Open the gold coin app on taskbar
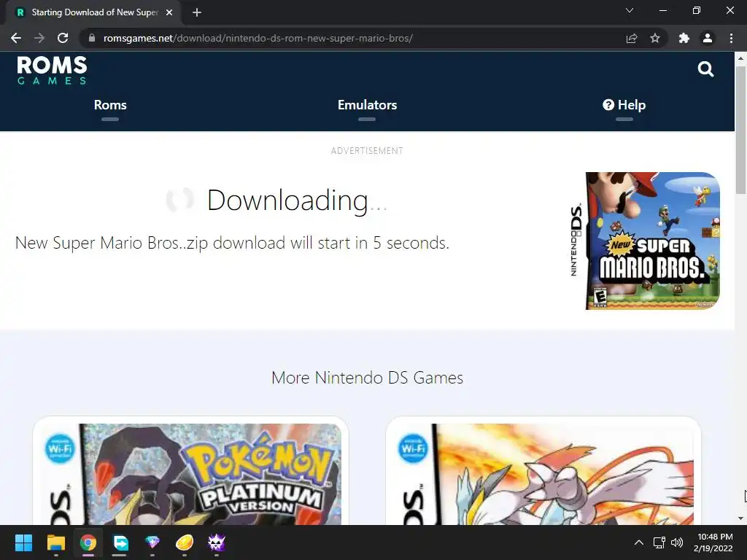 185,542
